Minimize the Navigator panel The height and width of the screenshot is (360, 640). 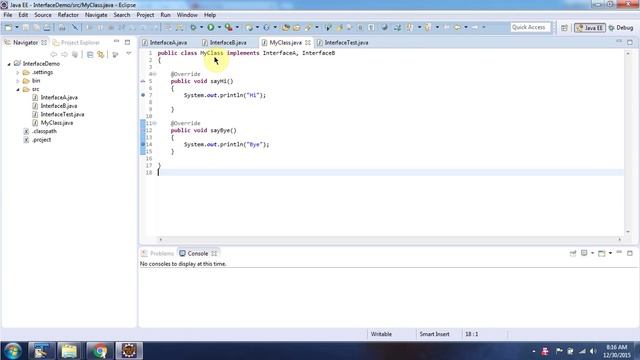tap(116, 42)
